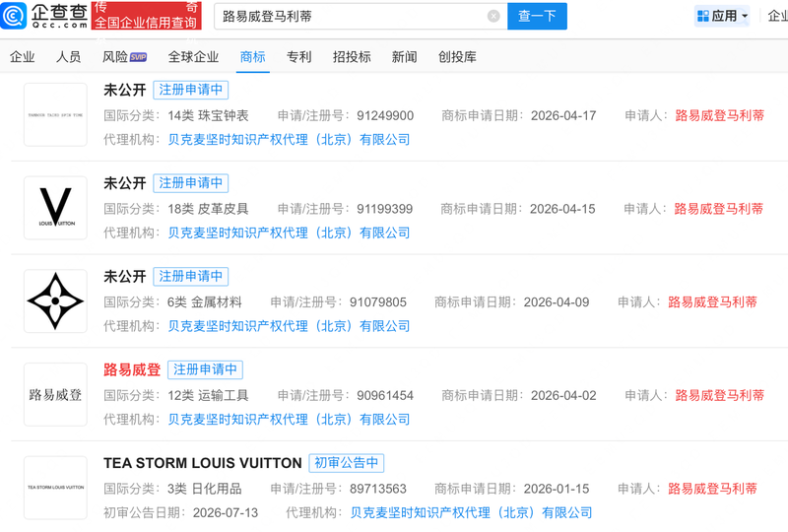Screen dimensions: 788x532
Task: Select the 6类 金属材料 classification text
Action: click(205, 302)
